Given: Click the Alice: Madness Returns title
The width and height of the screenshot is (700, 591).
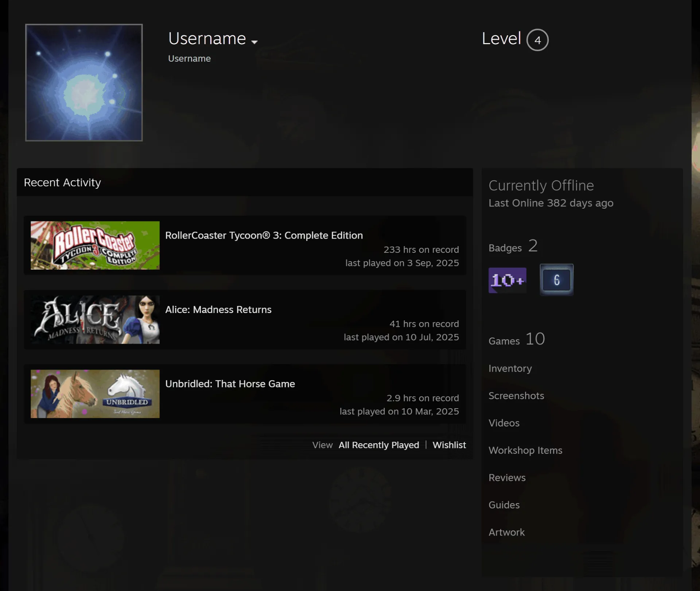Looking at the screenshot, I should 218,309.
